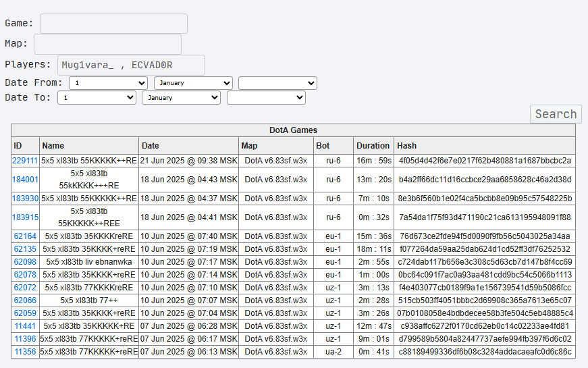Select date '10 Jun 2025 @ 07:40 MSK'
Image resolution: width=588 pixels, height=368 pixels.
(x=188, y=236)
